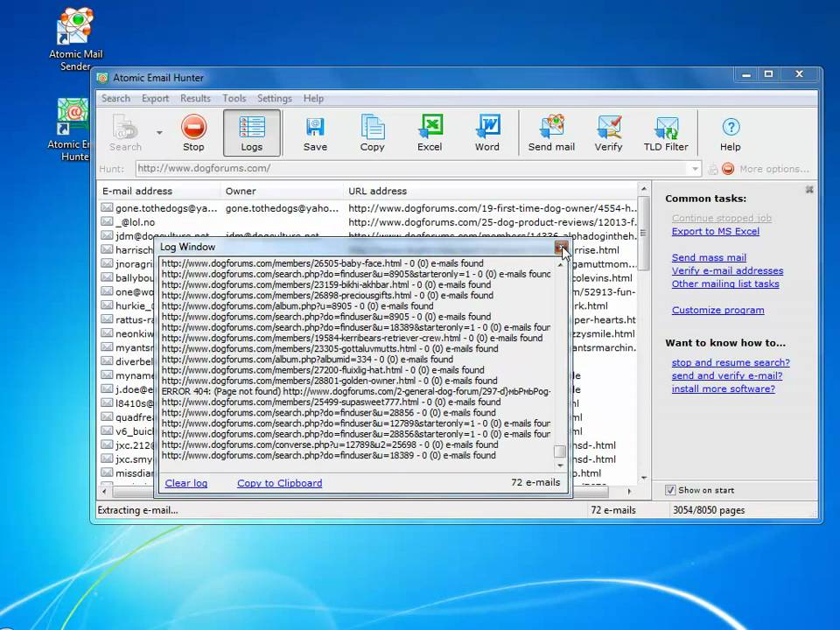Viewport: 840px width, 630px height.
Task: Click Log Window scroll up arrow
Action: pos(560,265)
